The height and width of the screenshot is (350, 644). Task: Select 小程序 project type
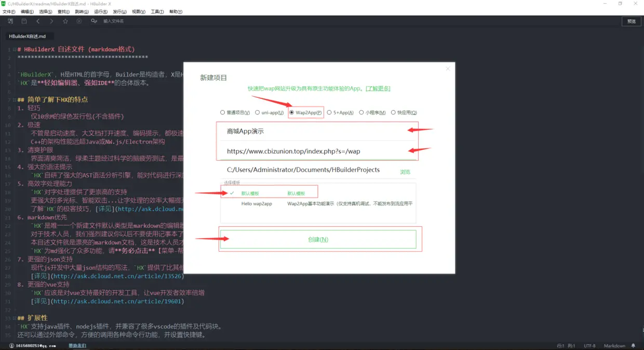coord(372,112)
